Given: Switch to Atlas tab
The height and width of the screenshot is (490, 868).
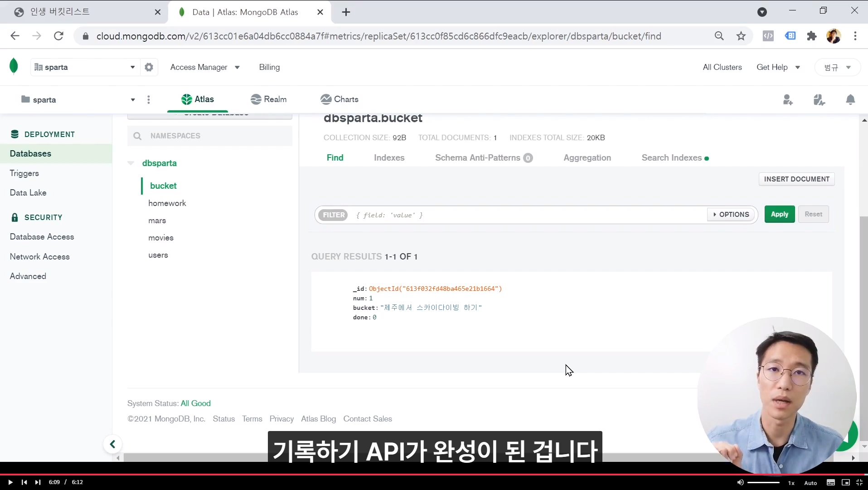Looking at the screenshot, I should [198, 99].
